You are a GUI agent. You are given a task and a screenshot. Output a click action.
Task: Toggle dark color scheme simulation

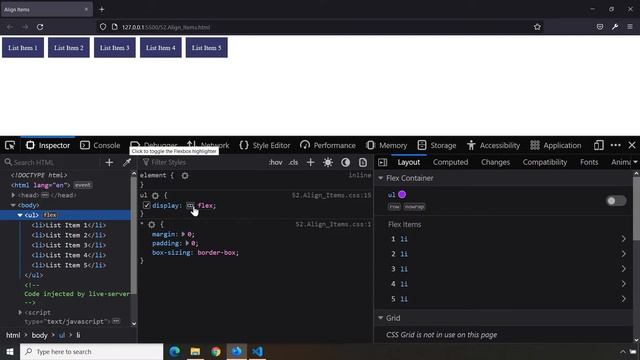coord(345,162)
